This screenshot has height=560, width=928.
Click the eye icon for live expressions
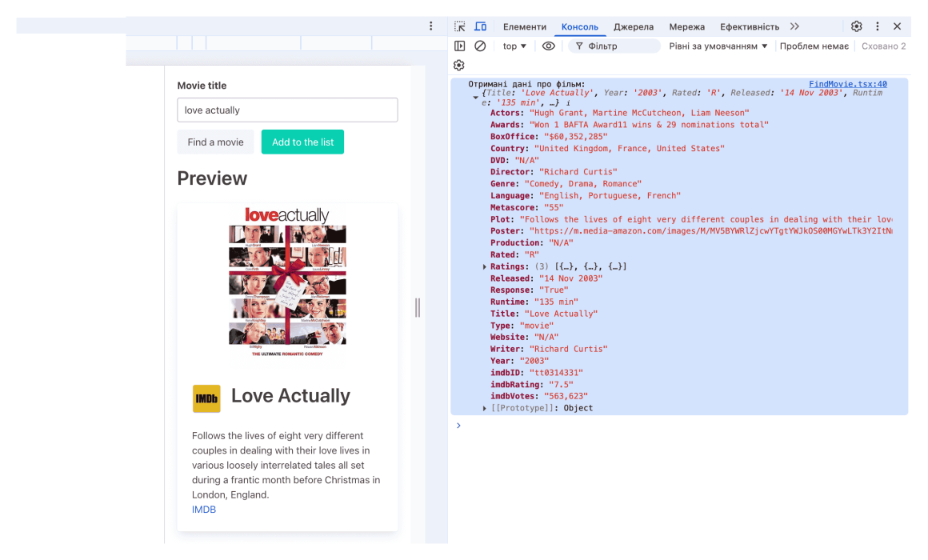tap(548, 46)
